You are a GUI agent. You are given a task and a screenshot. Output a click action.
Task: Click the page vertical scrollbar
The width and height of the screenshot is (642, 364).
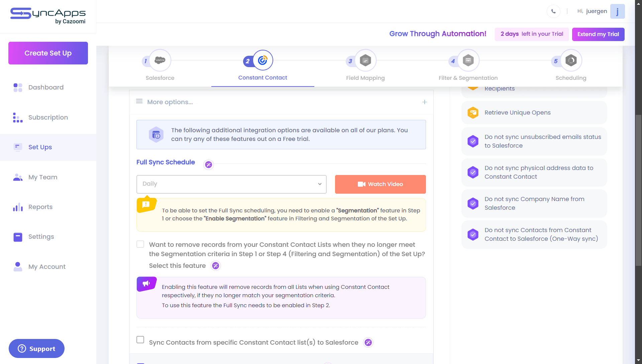tap(638, 190)
